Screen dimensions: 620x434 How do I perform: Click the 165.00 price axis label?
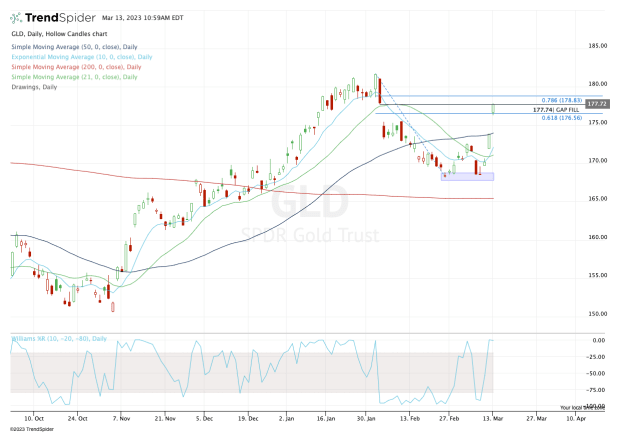(597, 199)
